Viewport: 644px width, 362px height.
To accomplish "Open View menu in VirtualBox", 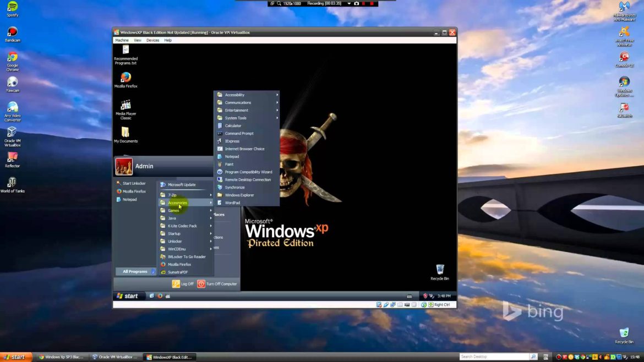I will [x=137, y=40].
